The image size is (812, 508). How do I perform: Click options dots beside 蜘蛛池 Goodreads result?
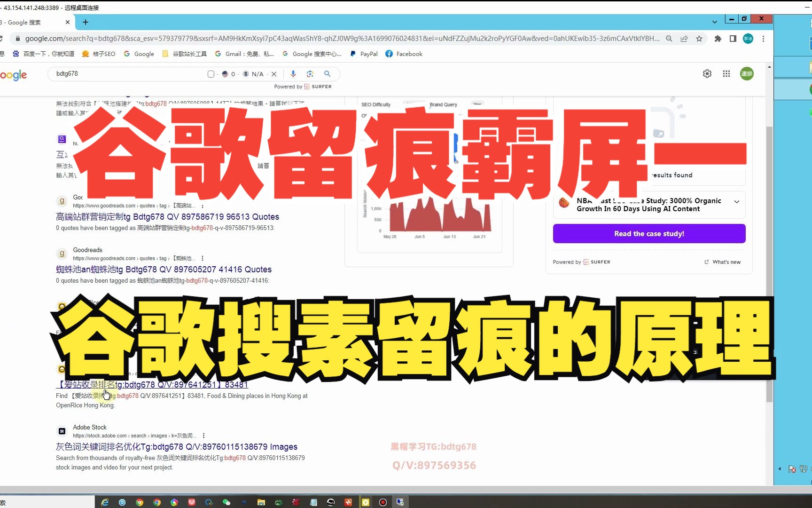coord(203,259)
